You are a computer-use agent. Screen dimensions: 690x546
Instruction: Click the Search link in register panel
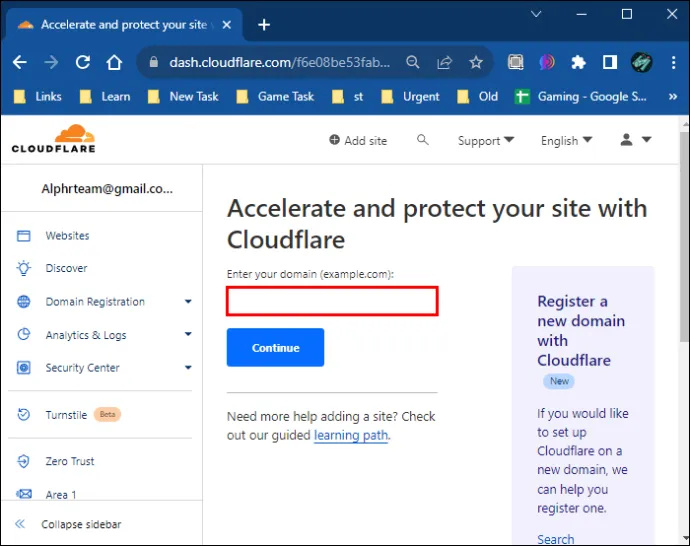[x=556, y=539]
